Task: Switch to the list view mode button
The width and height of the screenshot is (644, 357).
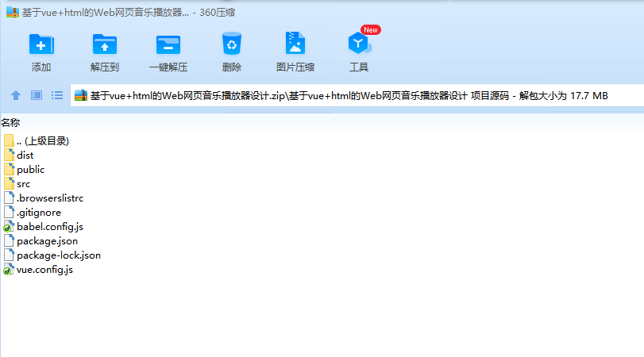Action: [x=57, y=96]
